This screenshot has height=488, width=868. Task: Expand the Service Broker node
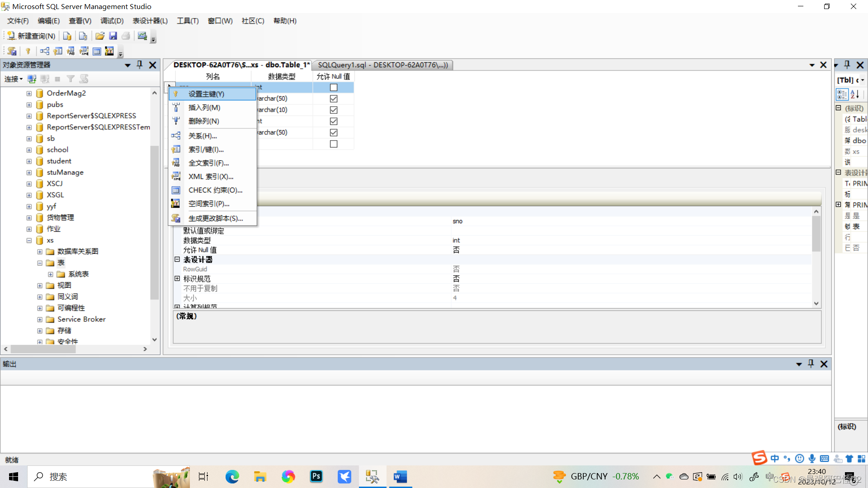[x=40, y=319]
